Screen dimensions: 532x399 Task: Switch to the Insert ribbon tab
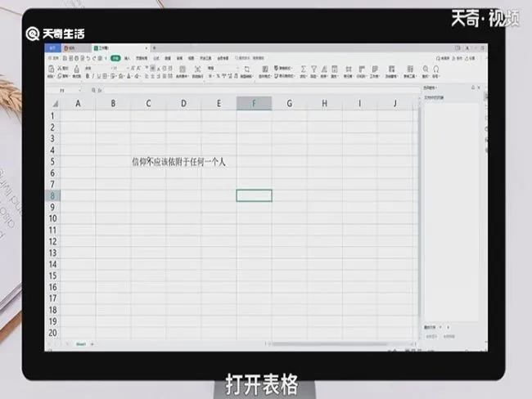click(127, 58)
